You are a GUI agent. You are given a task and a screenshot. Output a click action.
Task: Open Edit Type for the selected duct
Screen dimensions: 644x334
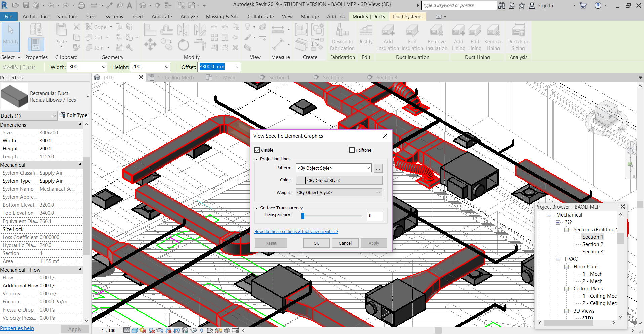coord(74,115)
